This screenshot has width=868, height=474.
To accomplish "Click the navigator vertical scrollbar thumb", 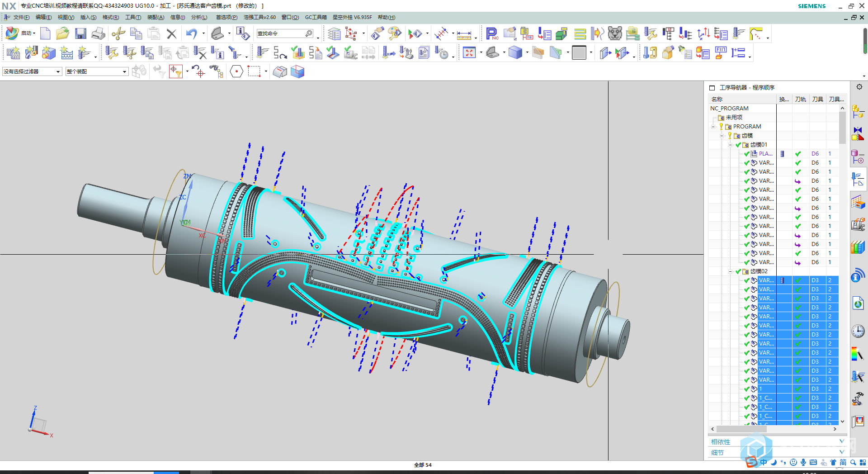I will (842, 128).
